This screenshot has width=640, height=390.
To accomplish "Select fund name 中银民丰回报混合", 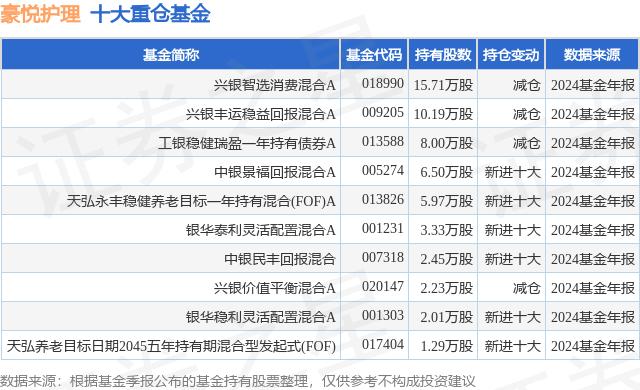I will 280,259.
